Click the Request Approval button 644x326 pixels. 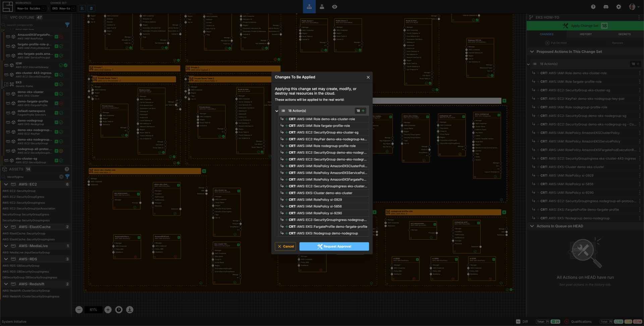pos(334,246)
